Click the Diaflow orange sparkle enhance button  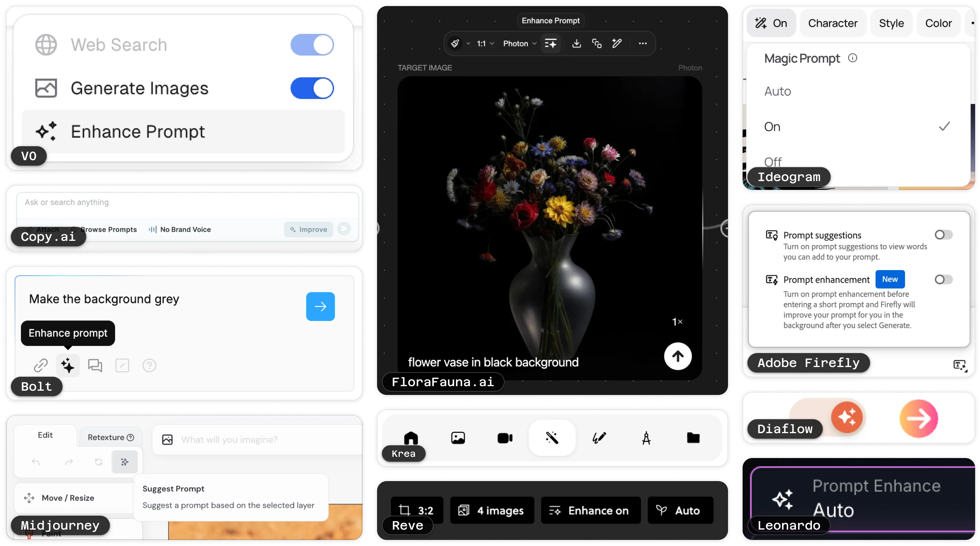[x=847, y=417]
